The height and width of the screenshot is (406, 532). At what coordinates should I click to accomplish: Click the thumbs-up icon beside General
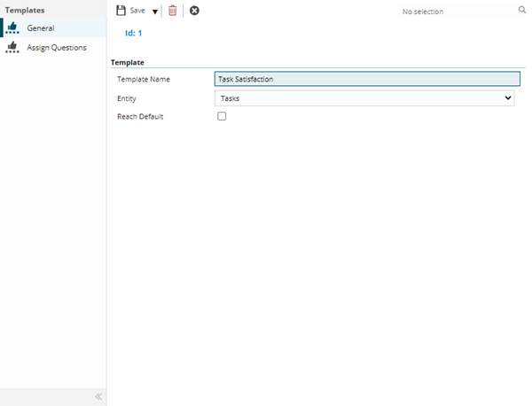[12, 28]
